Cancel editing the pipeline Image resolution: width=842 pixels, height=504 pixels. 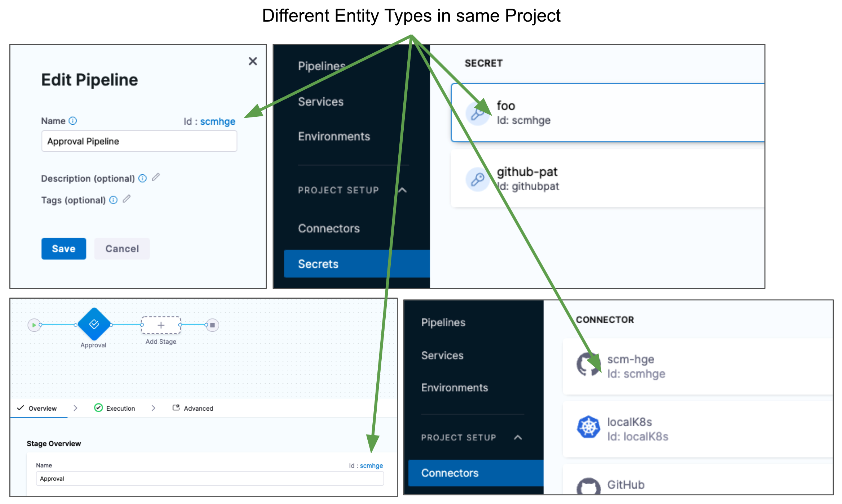(122, 249)
